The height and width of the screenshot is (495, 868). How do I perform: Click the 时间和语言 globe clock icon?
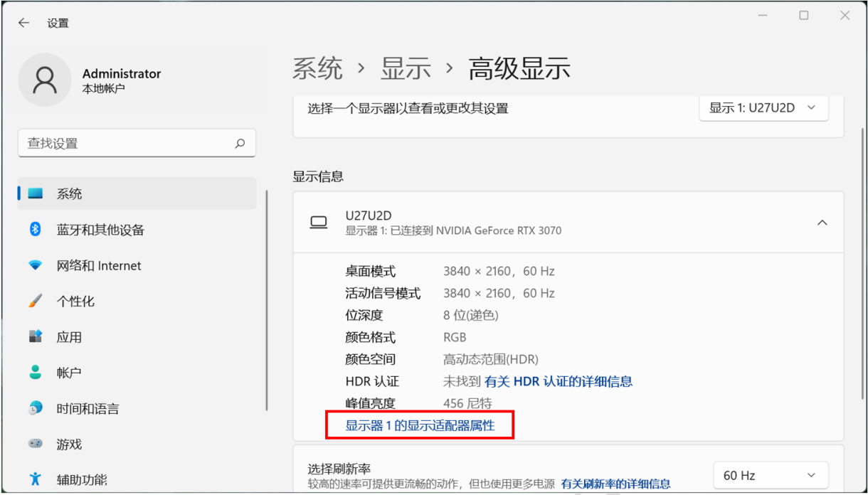(36, 408)
